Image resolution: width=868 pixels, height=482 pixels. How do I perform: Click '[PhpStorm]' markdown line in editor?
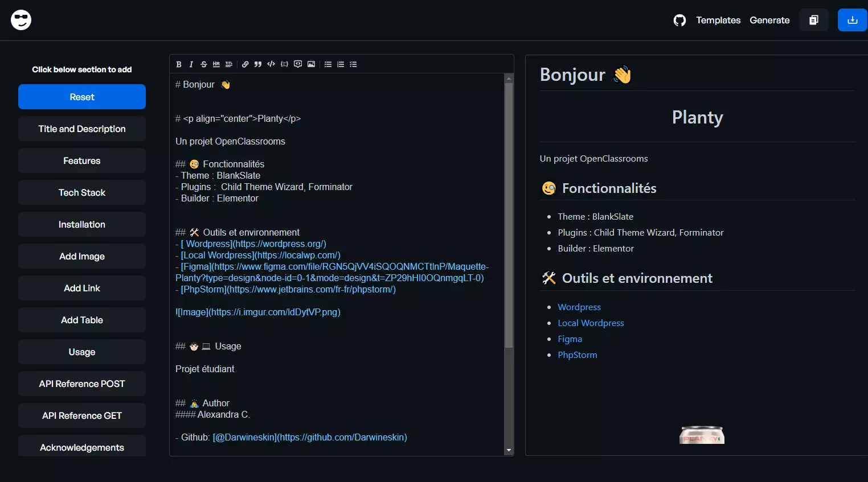tap(285, 289)
